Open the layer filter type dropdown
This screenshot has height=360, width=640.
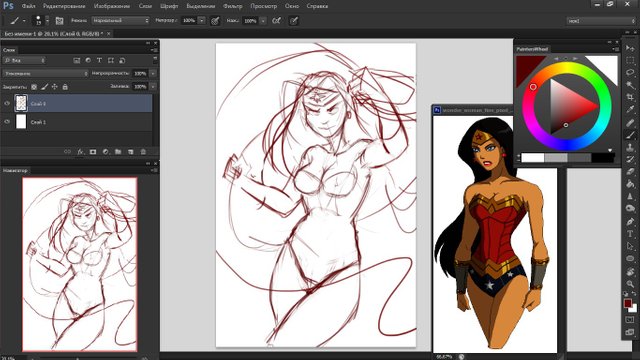click(24, 60)
